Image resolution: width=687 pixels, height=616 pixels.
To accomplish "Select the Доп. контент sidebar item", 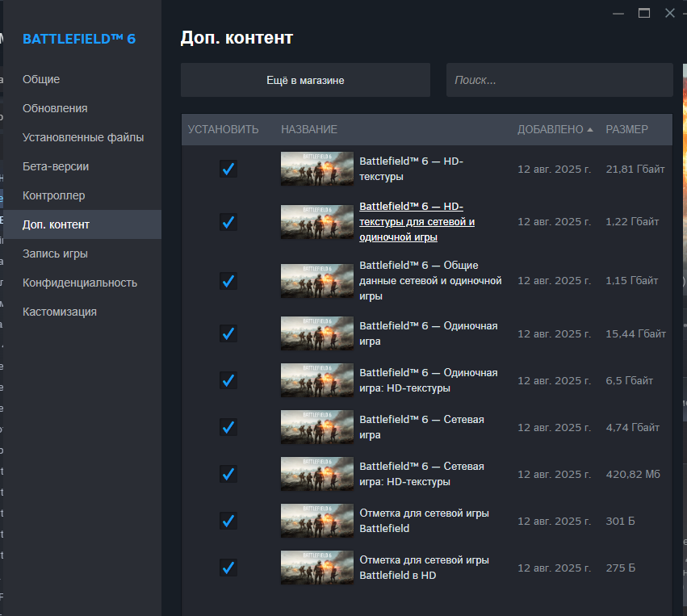I will [x=82, y=224].
